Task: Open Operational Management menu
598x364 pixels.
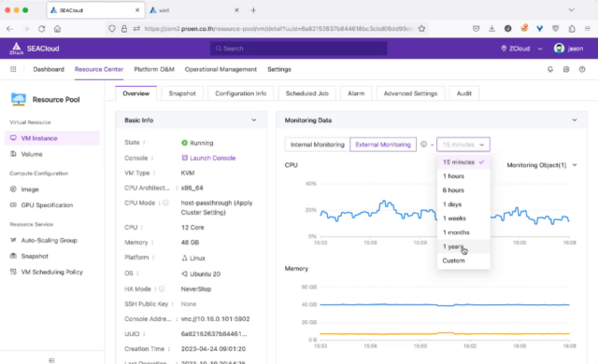Action: pos(221,69)
